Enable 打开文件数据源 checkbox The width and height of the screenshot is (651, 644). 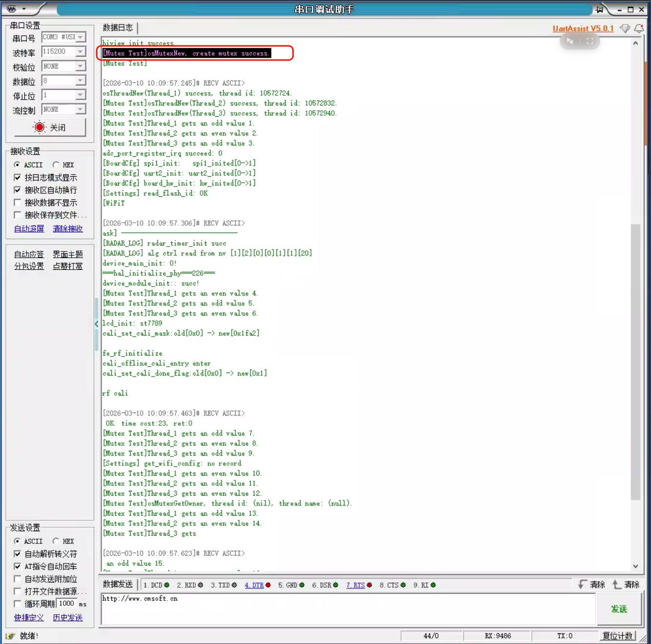[18, 591]
